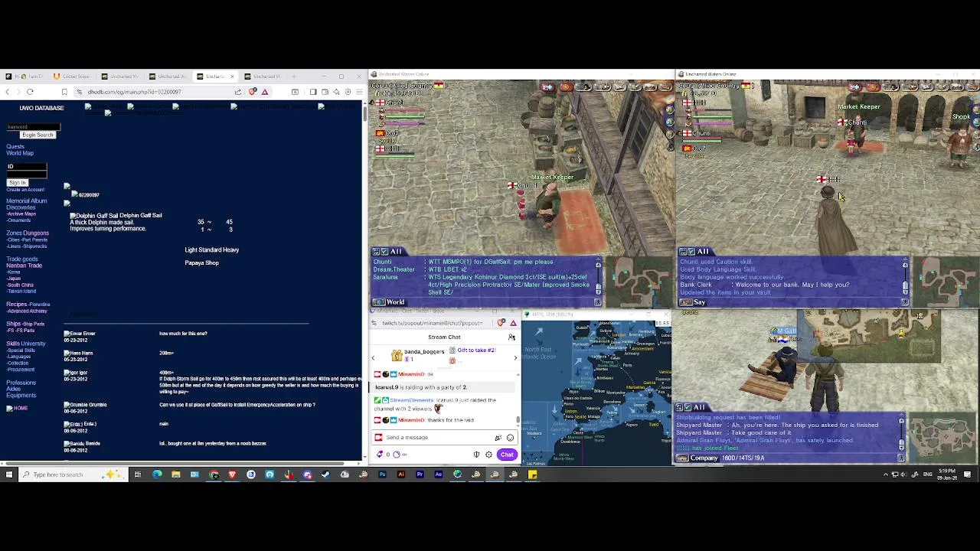Open Create an Account link
Image resolution: width=980 pixels, height=551 pixels.
(25, 190)
